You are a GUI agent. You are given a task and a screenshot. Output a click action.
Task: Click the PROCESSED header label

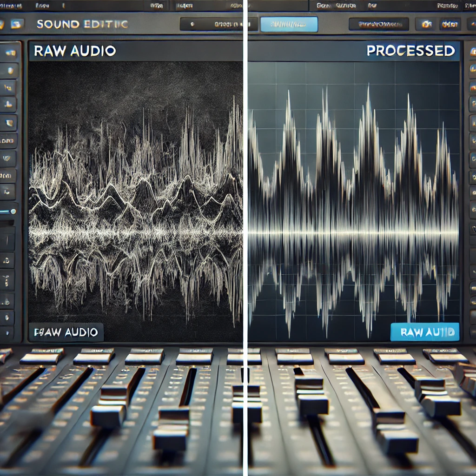click(x=410, y=51)
